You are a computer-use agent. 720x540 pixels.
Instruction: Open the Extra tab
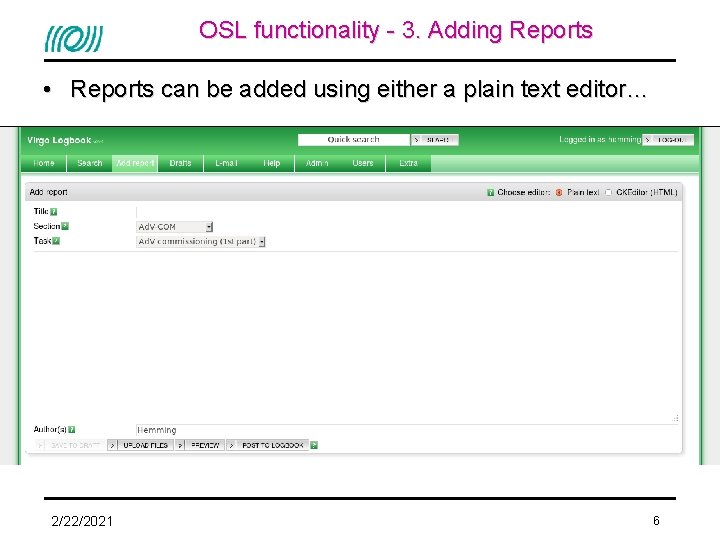click(408, 163)
